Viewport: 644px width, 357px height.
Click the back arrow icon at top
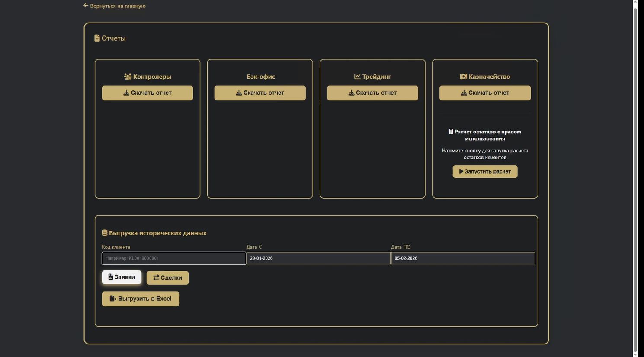click(x=86, y=6)
